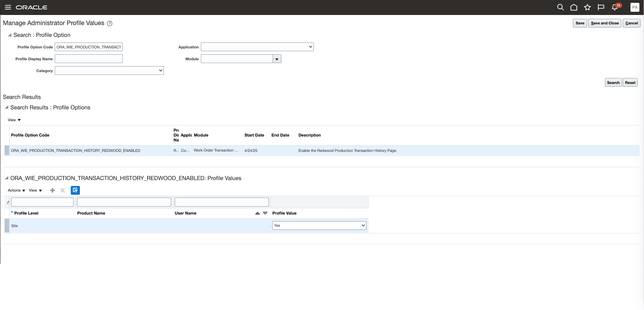
Task: Click the Module text input
Action: 237,59
